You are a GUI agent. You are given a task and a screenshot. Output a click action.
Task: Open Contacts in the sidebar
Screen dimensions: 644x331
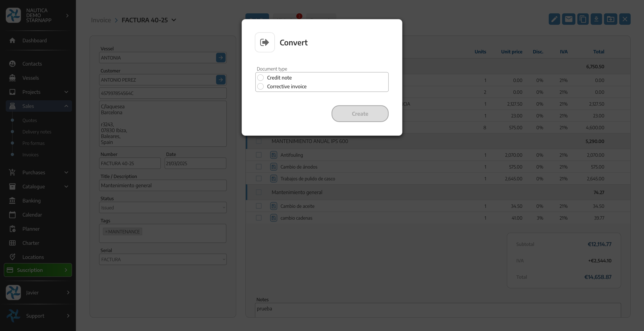(32, 64)
